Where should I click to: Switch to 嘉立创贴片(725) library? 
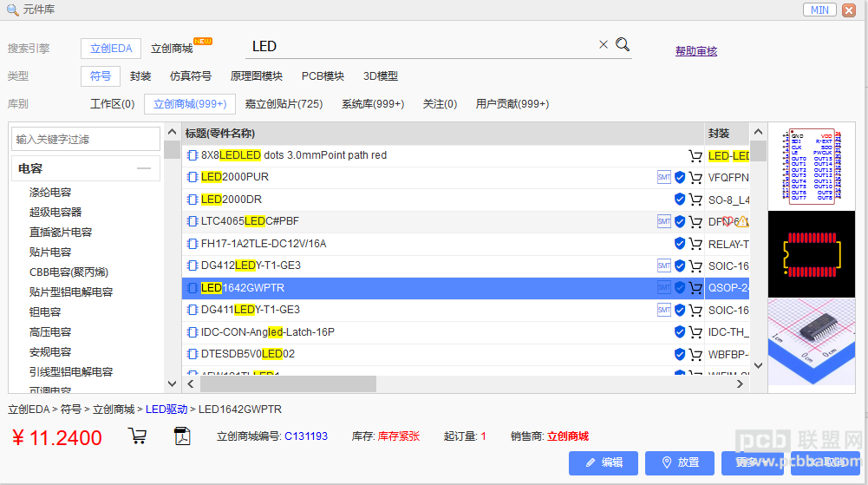pos(284,104)
